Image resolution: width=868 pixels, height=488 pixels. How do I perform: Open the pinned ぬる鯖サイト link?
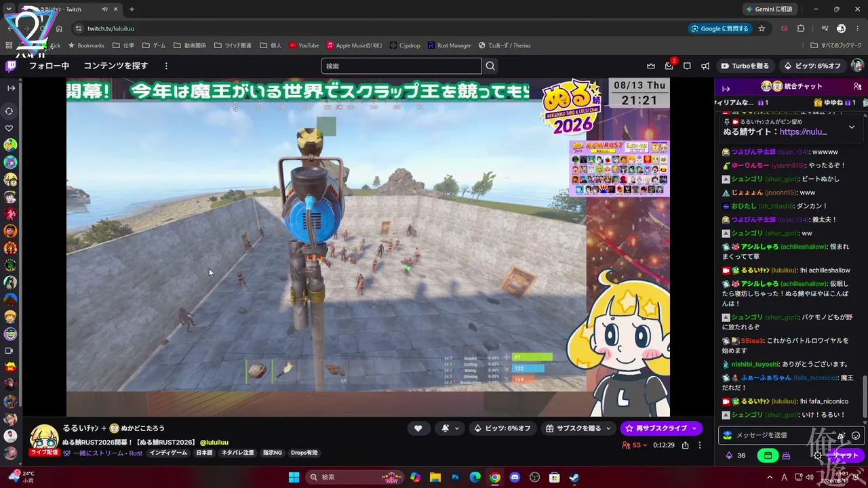[x=803, y=132]
